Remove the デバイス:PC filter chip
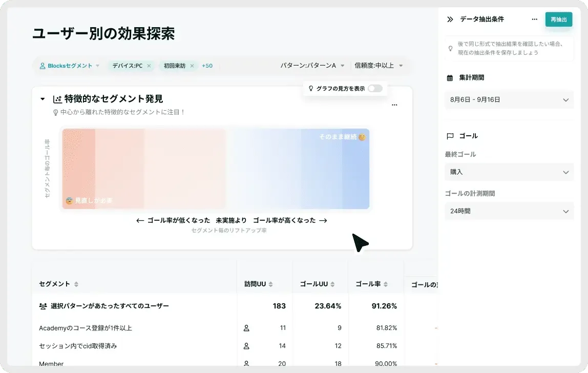Viewport: 588px width, 373px height. click(149, 66)
